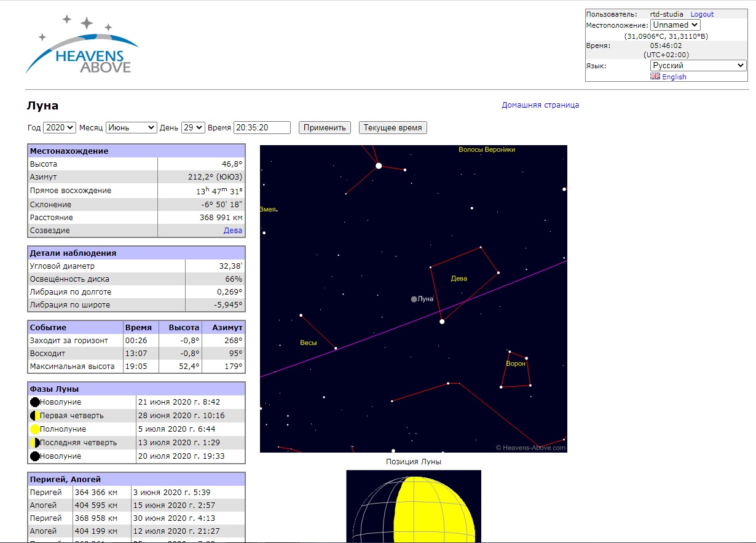Click the Дева label on sky chart

pos(459,279)
